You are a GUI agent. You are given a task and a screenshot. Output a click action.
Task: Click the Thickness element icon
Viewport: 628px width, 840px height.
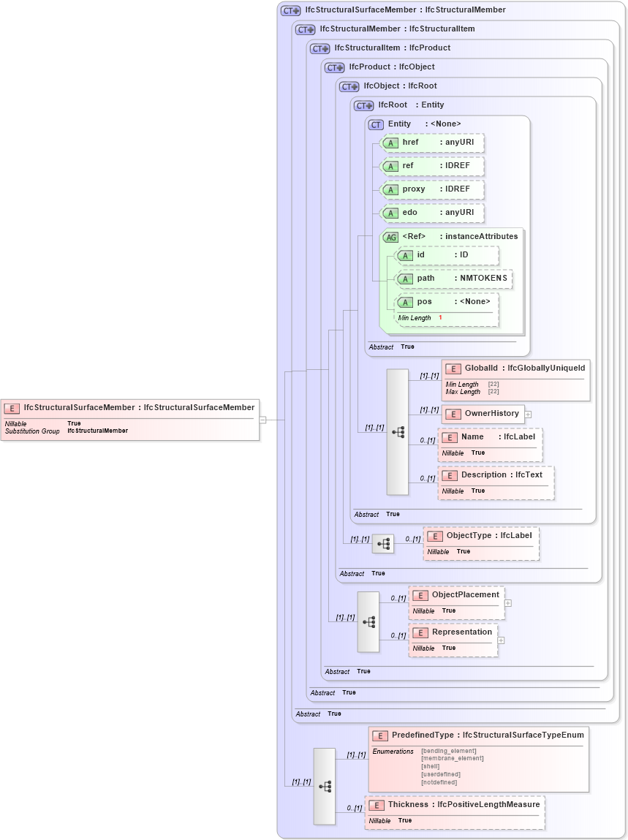coord(376,805)
